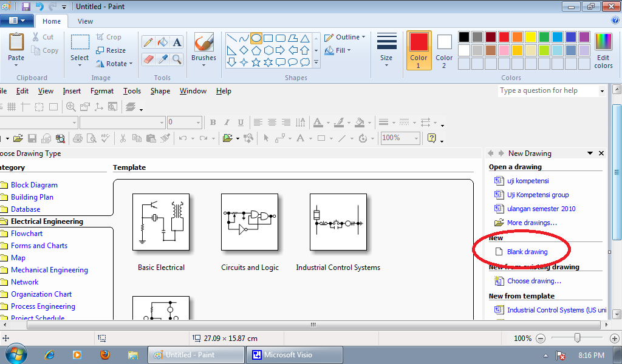Image resolution: width=622 pixels, height=364 pixels.
Task: Click the Microsoft Visio taskbar button
Action: [294, 354]
